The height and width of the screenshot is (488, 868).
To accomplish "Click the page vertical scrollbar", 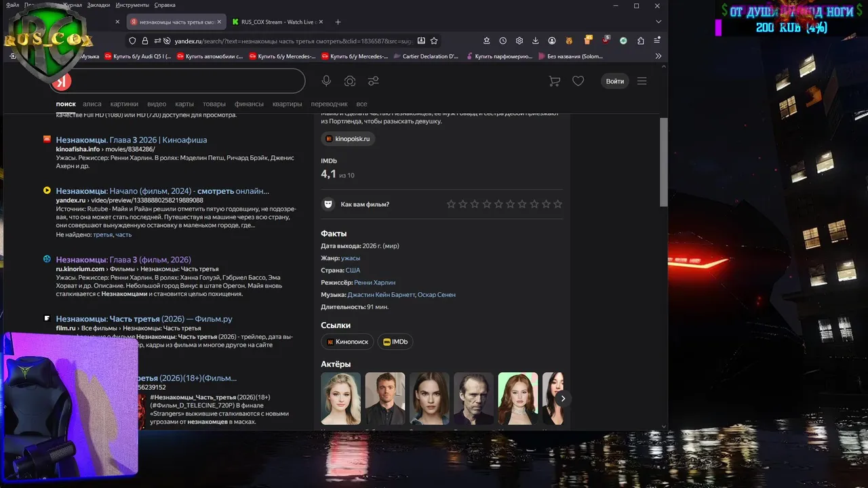I will tap(664, 163).
